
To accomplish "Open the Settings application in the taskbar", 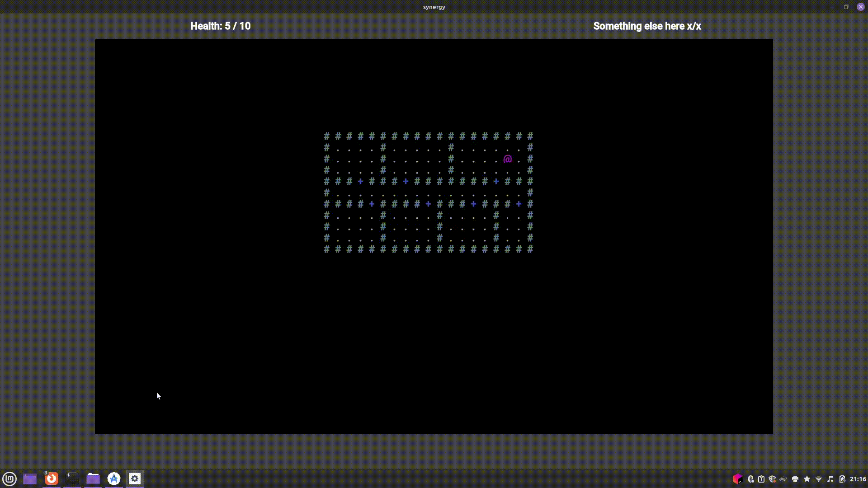I will click(134, 479).
